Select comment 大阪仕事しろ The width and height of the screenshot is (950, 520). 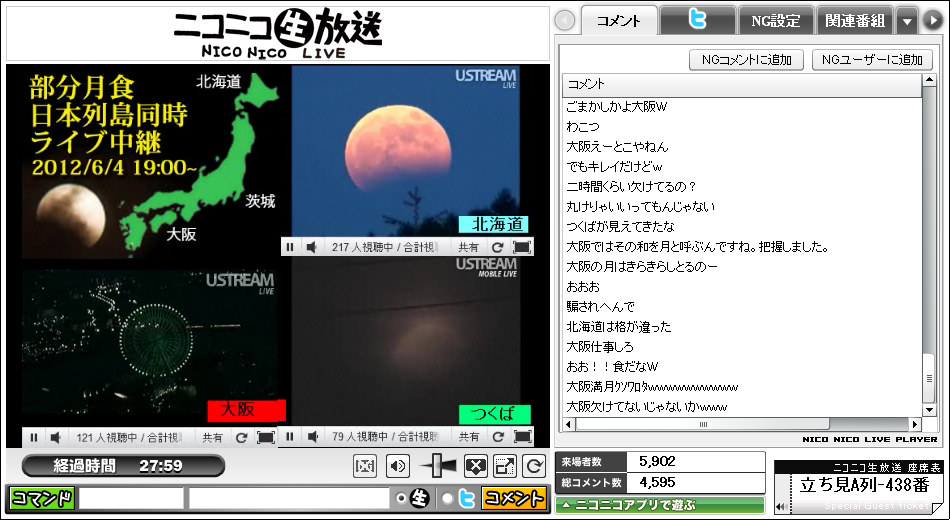[x=600, y=347]
